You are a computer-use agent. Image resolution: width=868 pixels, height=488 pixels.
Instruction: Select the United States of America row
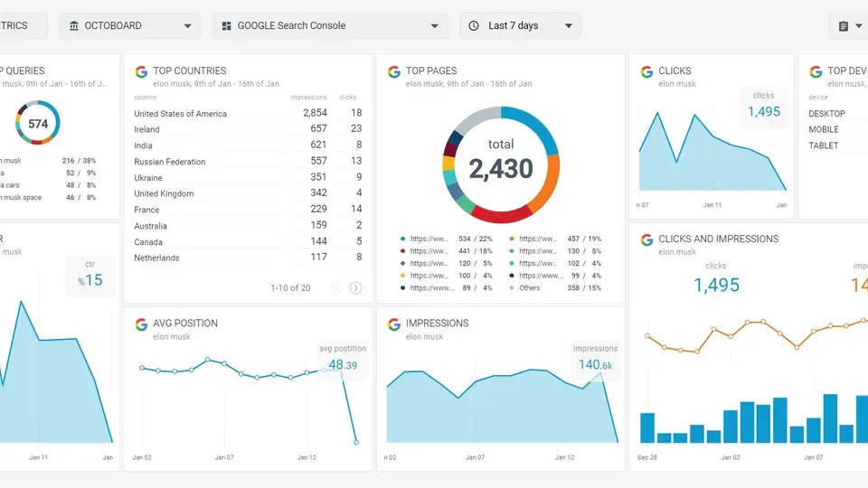click(248, 113)
